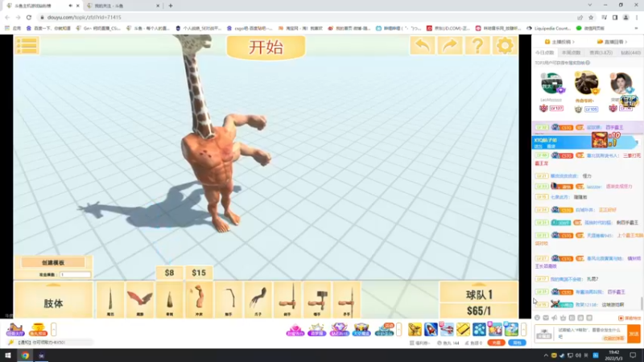
Task: Expand the arrow beside the trophy icon
Action: coord(53,330)
